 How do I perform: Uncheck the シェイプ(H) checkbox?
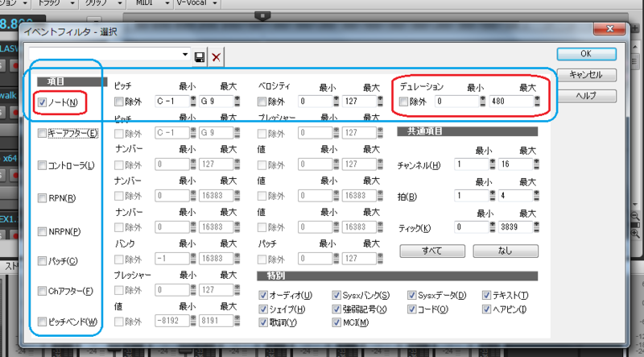pos(263,309)
